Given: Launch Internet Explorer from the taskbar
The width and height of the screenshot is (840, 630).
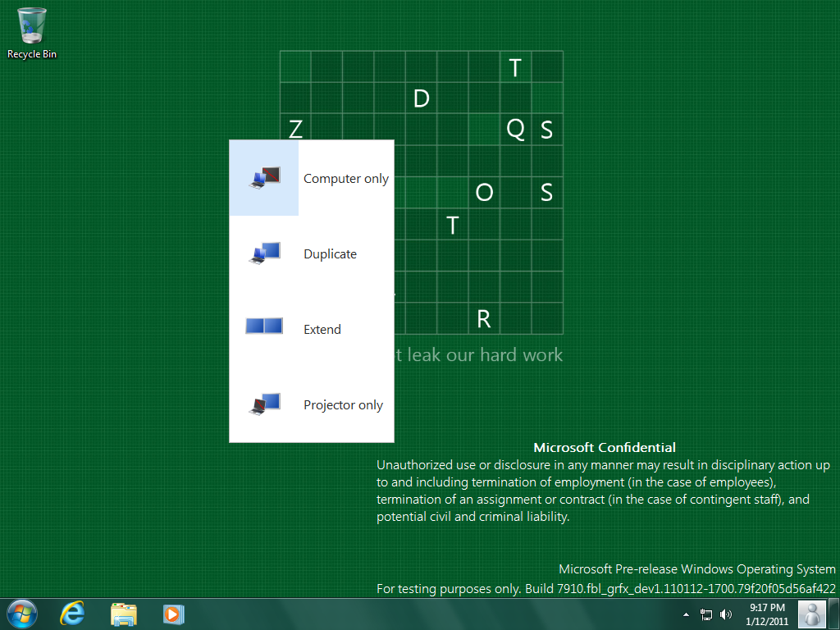Looking at the screenshot, I should tap(72, 614).
